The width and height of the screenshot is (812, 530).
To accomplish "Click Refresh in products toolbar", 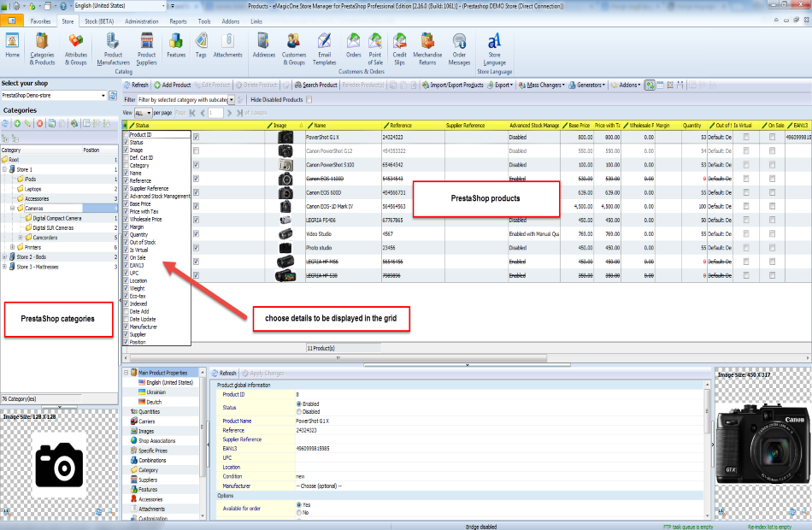I will [x=136, y=85].
